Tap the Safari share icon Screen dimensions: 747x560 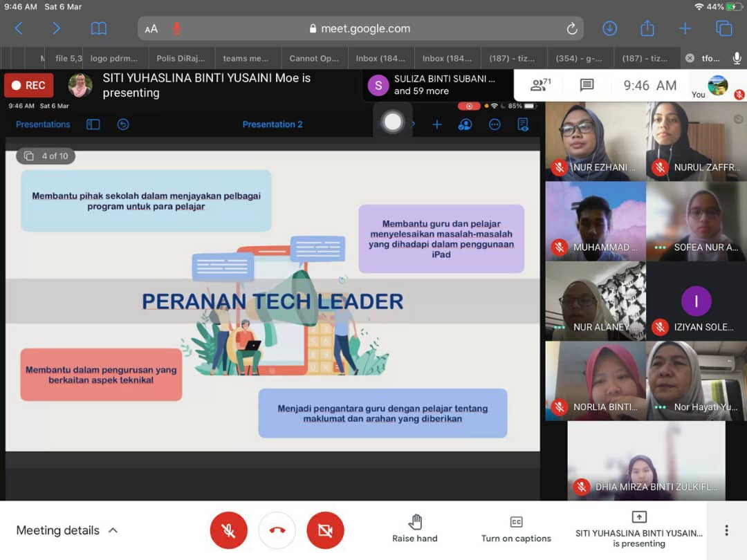pyautogui.click(x=647, y=28)
